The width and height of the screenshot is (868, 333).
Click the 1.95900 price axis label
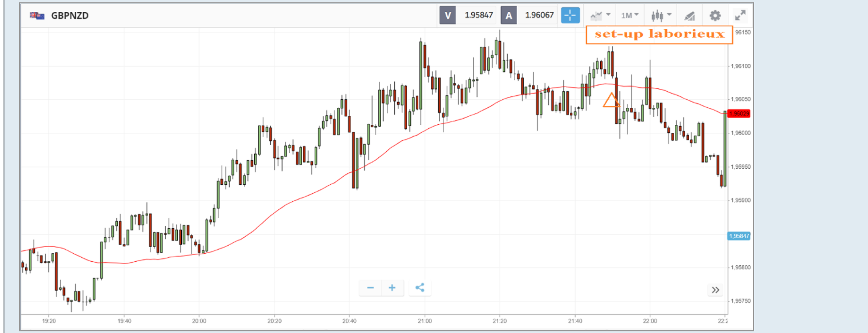741,201
